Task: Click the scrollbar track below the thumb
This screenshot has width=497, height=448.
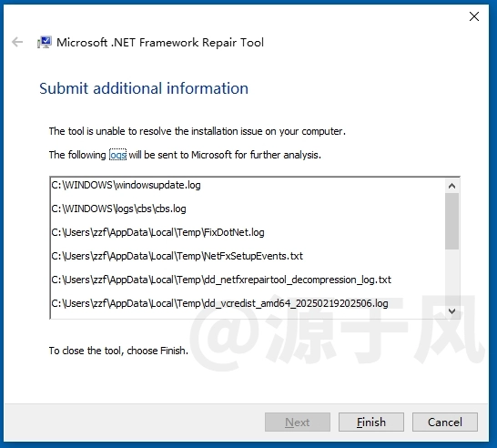Action: 452,277
